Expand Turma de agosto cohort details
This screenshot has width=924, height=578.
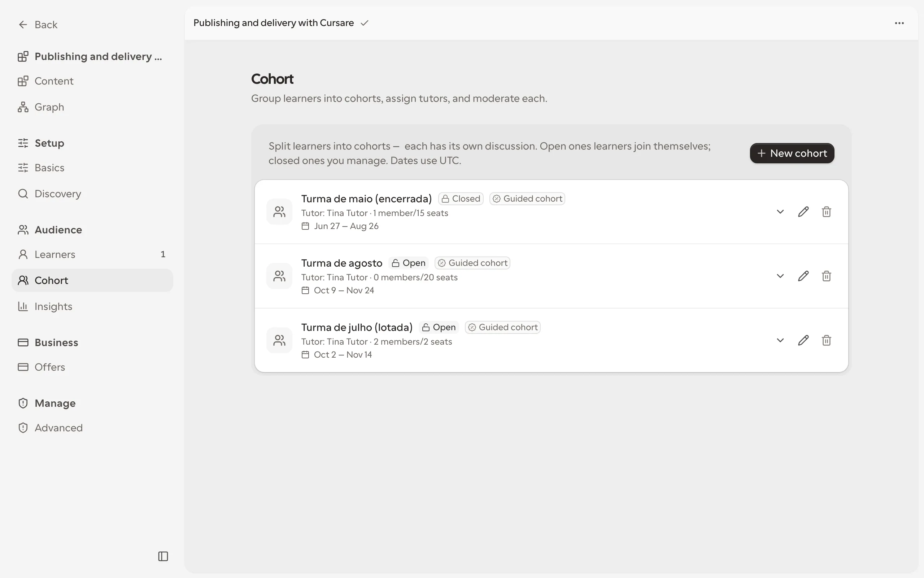pyautogui.click(x=780, y=276)
